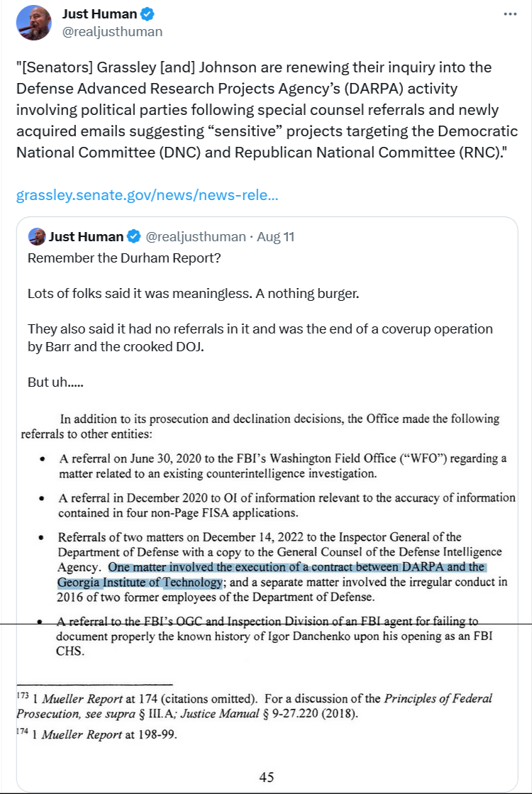Click the author name Just Human
The width and height of the screenshot is (532, 794).
point(101,14)
